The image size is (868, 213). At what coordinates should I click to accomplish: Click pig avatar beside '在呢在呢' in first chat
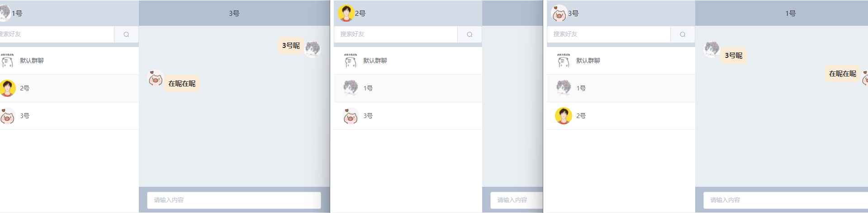pyautogui.click(x=156, y=79)
